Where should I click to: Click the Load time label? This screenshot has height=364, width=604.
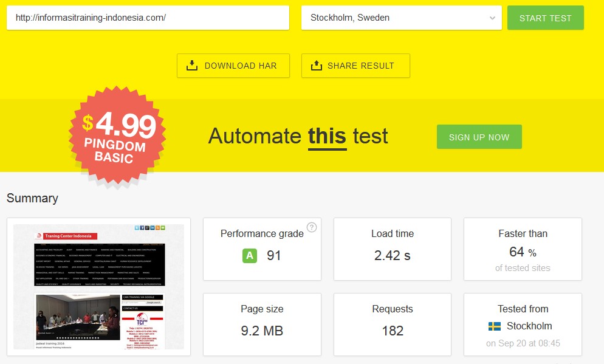pos(393,233)
